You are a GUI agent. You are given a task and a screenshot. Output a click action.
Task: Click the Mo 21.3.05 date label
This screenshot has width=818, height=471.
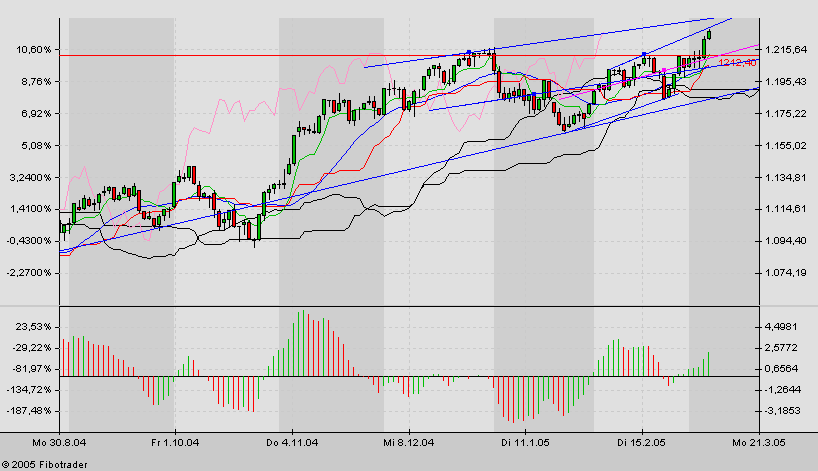[755, 440]
